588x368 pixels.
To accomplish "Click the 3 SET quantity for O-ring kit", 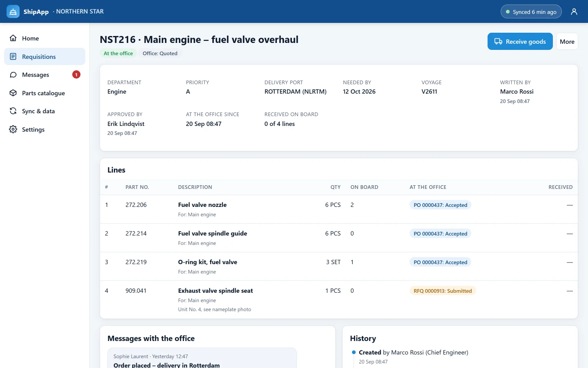I will click(x=333, y=262).
